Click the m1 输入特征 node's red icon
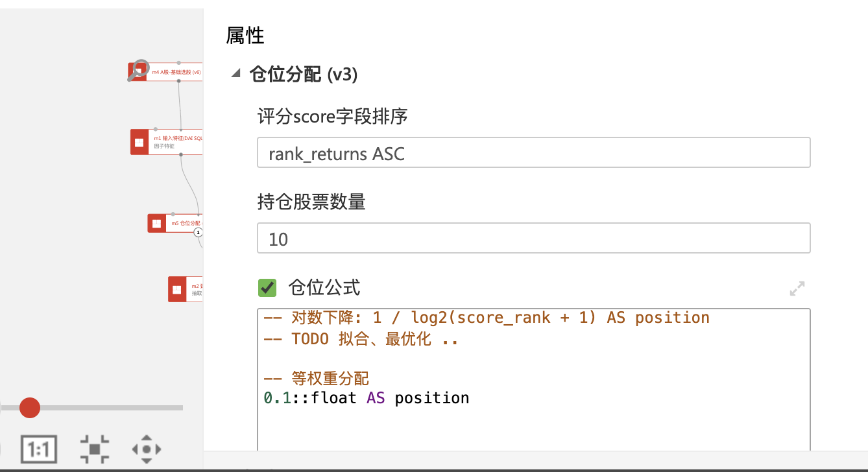 pyautogui.click(x=139, y=142)
